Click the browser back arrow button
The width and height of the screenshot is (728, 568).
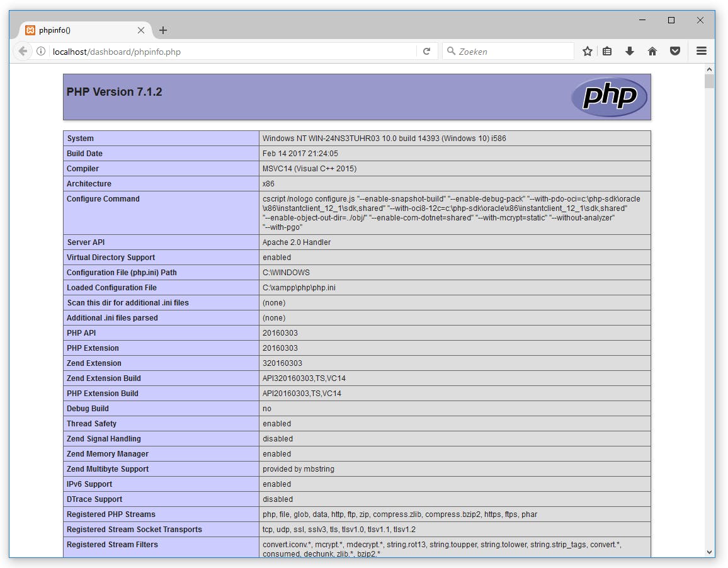click(x=22, y=51)
